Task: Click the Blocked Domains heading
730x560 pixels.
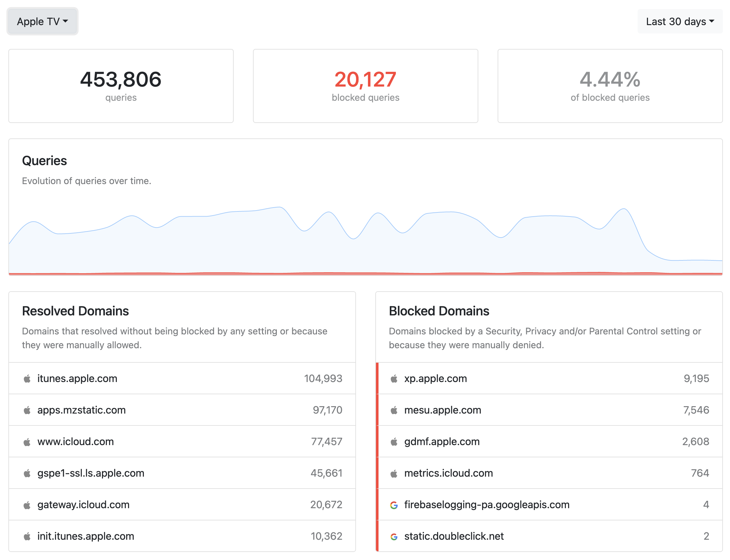Action: click(439, 311)
